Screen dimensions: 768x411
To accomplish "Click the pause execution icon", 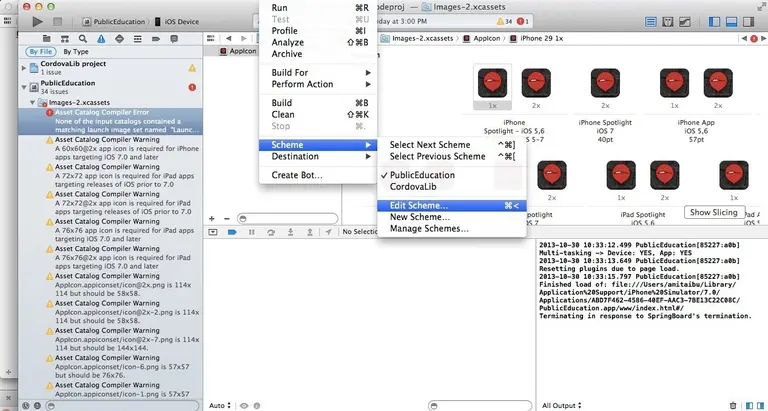I will pos(252,232).
